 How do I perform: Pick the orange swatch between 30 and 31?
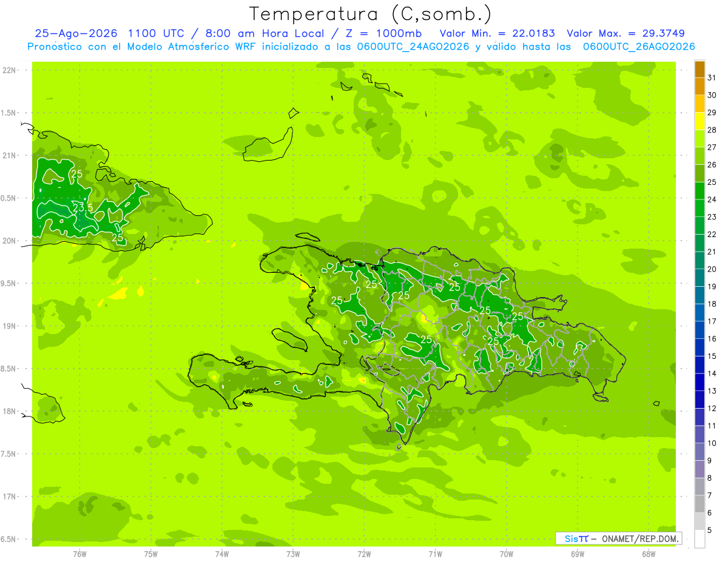tap(699, 87)
